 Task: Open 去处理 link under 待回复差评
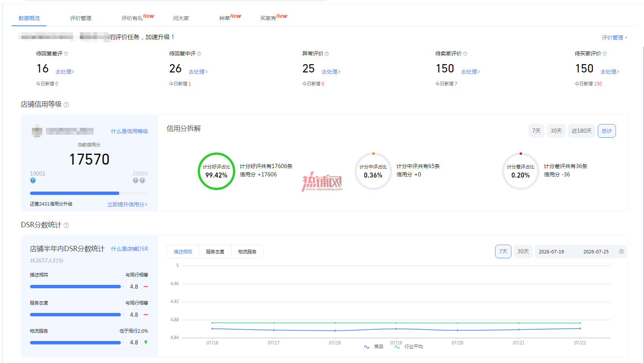(x=65, y=72)
